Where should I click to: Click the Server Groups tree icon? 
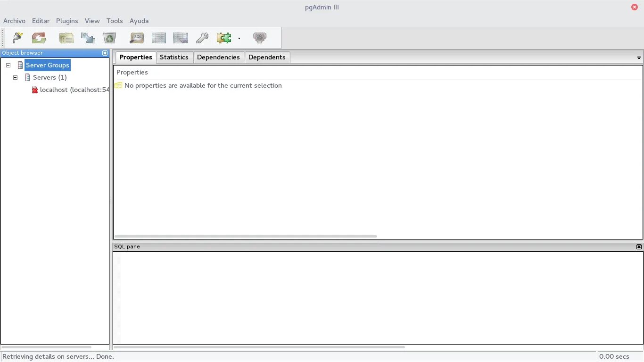(20, 65)
